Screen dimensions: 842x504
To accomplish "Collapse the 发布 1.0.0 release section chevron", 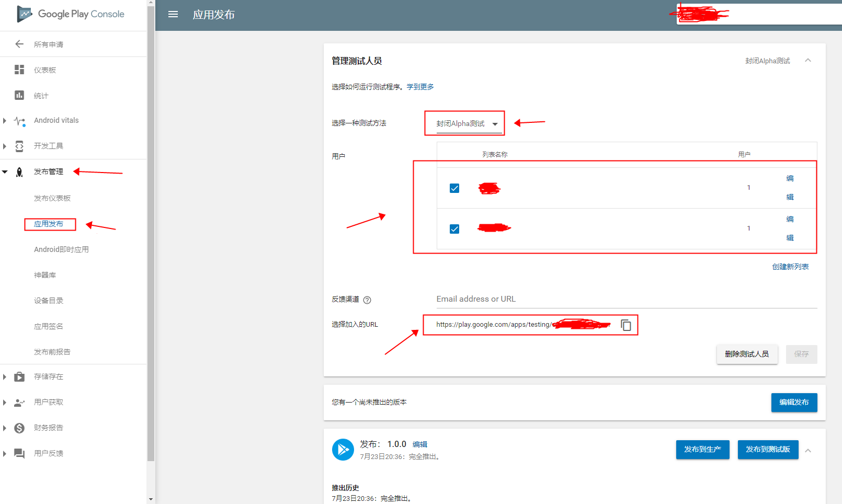I will pos(808,451).
